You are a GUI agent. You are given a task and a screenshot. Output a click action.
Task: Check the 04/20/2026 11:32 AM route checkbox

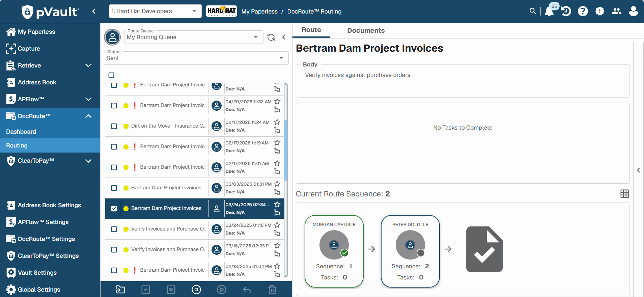coord(114,106)
